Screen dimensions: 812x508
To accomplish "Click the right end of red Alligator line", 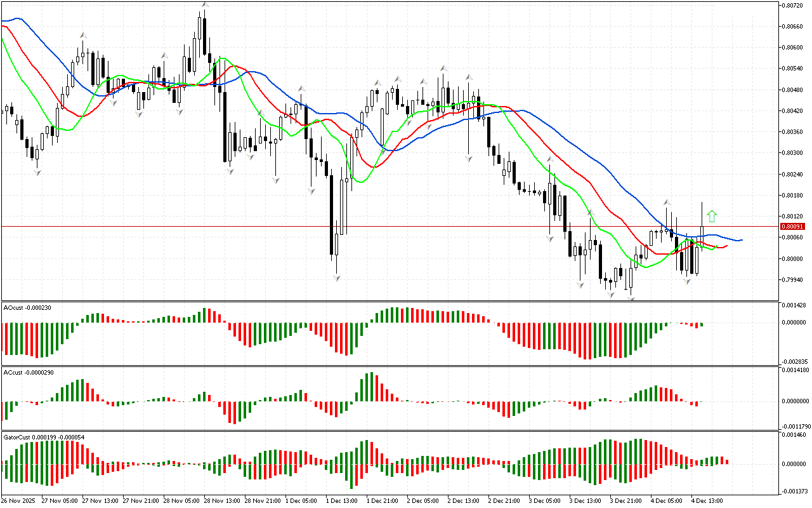I will click(726, 246).
